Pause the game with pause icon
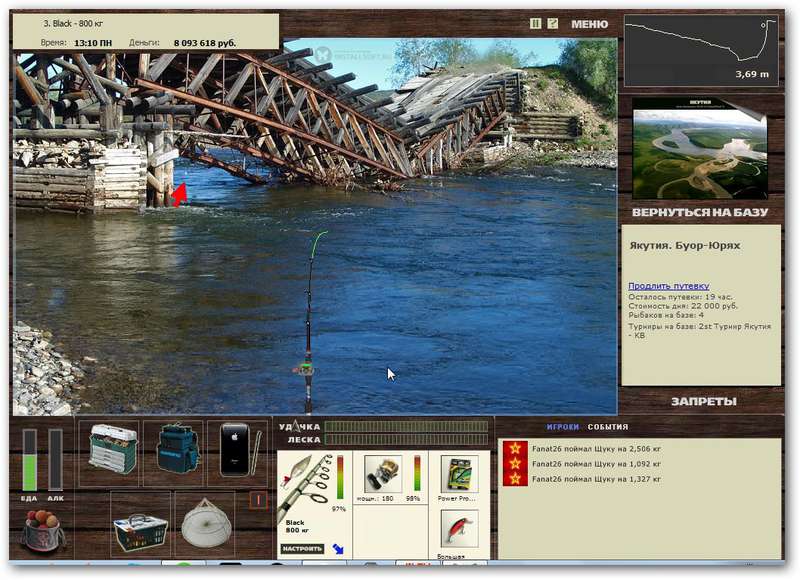The height and width of the screenshot is (580, 800). click(535, 23)
